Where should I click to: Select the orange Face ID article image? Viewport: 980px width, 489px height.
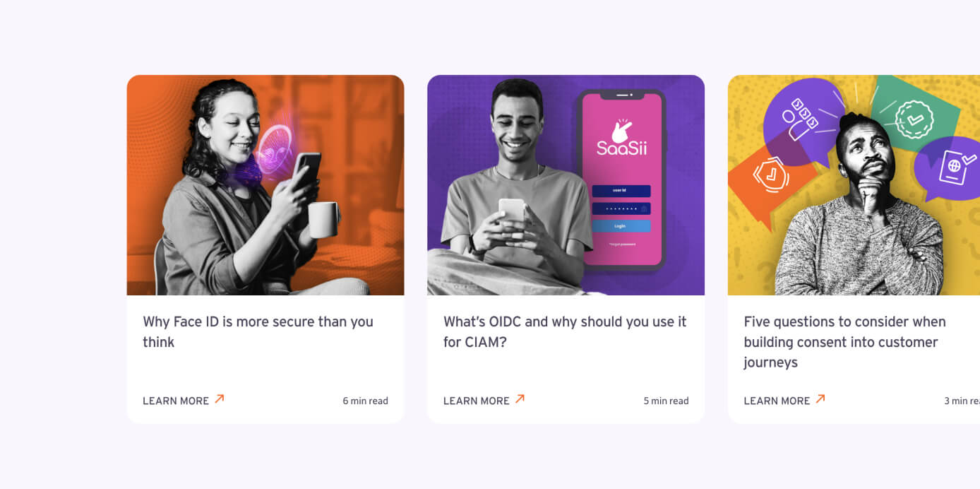click(265, 185)
